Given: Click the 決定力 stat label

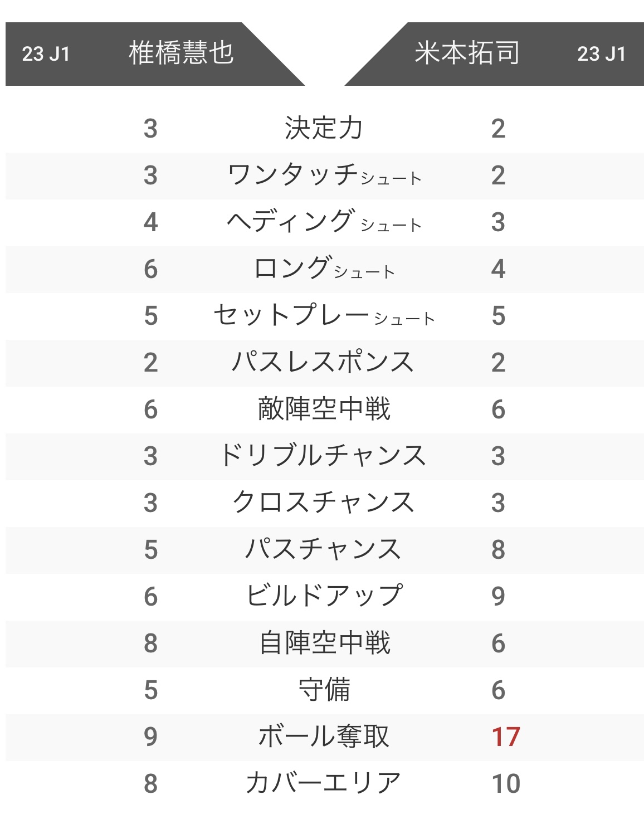Looking at the screenshot, I should (x=324, y=128).
